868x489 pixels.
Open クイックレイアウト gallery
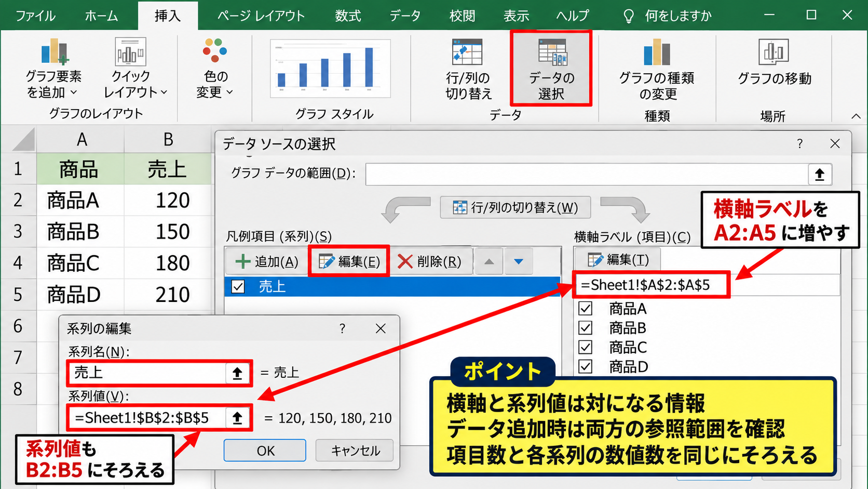(x=134, y=69)
